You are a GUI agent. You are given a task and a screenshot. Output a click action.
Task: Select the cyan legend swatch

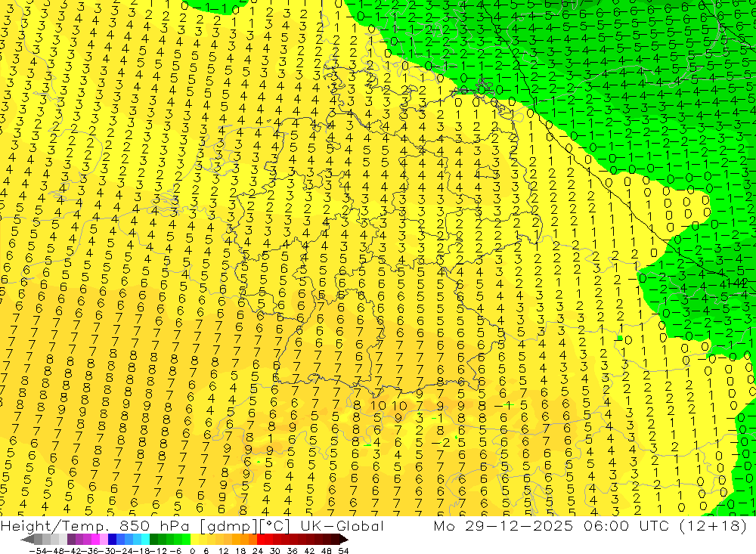tap(145, 539)
